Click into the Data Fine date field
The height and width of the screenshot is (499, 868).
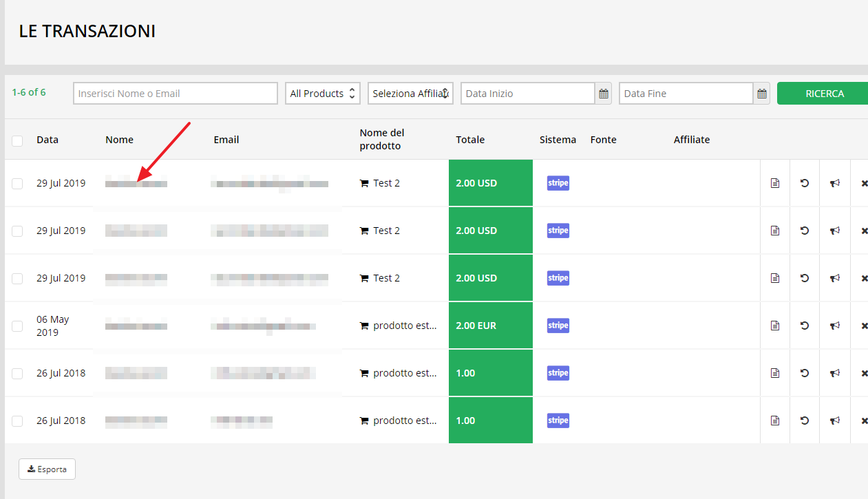coord(686,94)
